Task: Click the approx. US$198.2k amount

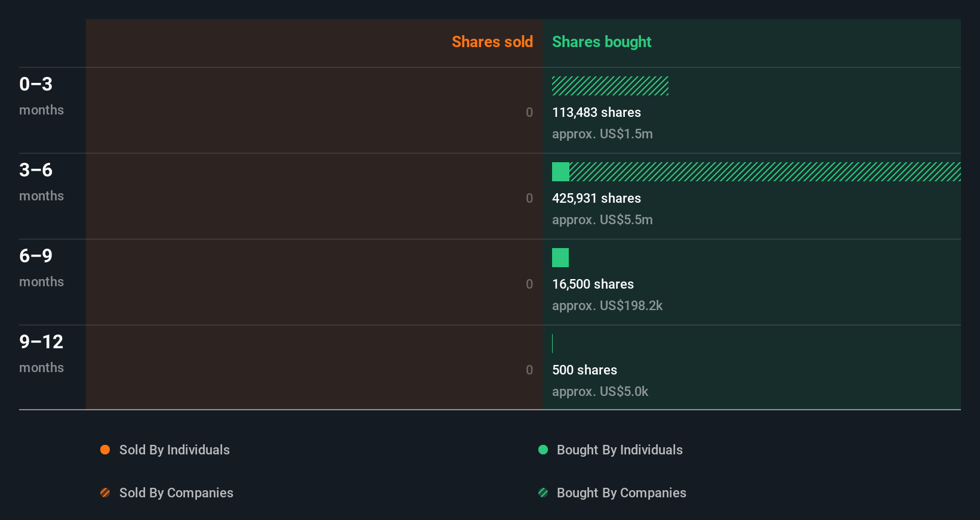Action: (x=607, y=305)
